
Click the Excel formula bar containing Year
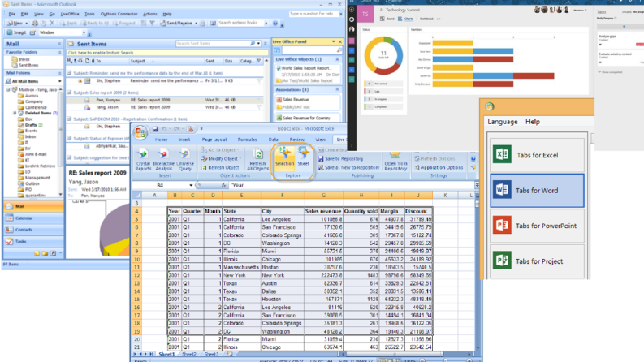pos(351,185)
